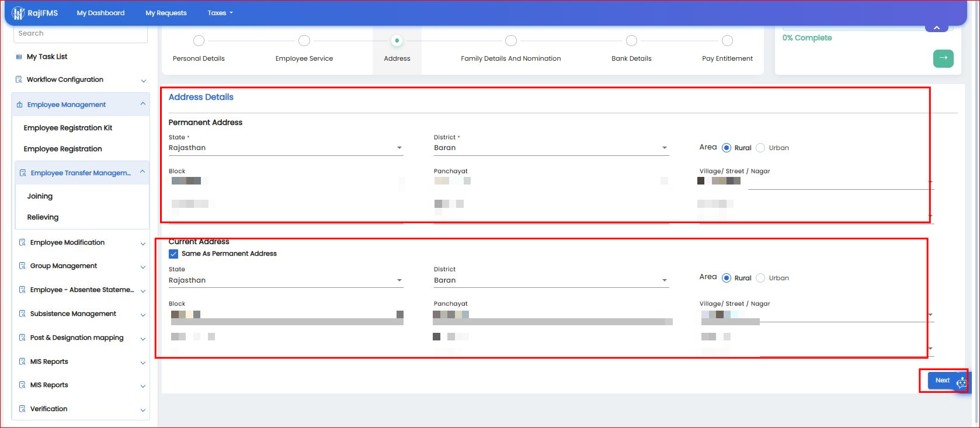Open the Current Address District dropdown
The image size is (980, 428).
pyautogui.click(x=551, y=280)
